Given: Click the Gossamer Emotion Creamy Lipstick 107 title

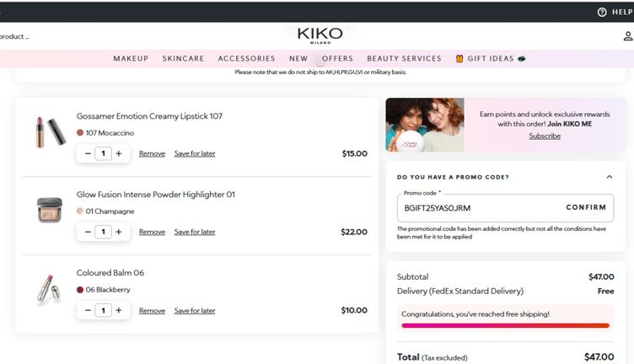Looking at the screenshot, I should click(149, 116).
